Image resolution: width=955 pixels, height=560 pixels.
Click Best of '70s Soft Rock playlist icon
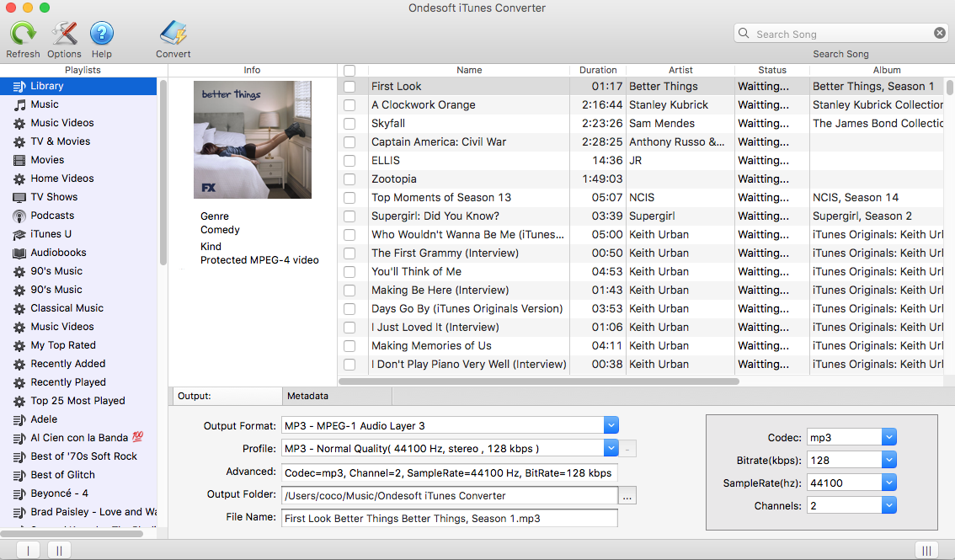(x=19, y=456)
